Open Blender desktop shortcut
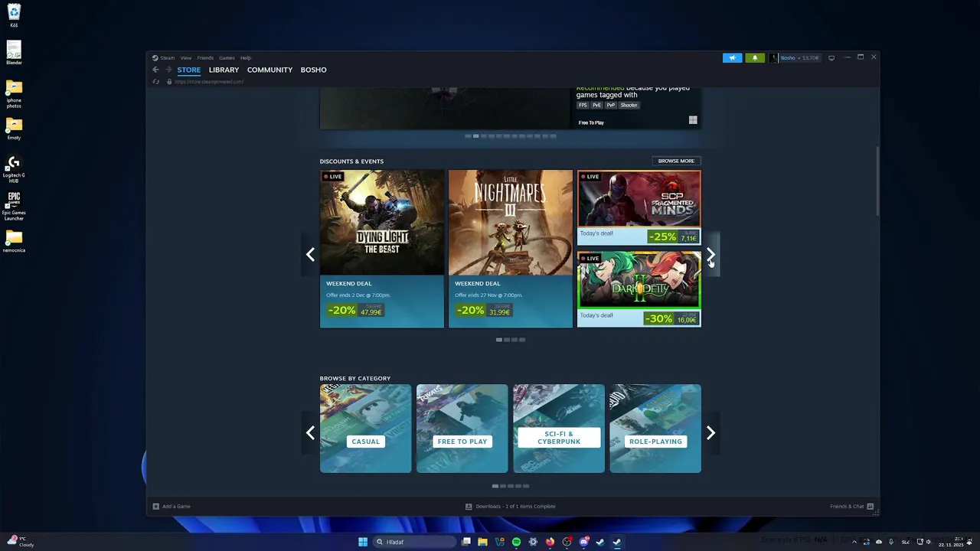 14,52
